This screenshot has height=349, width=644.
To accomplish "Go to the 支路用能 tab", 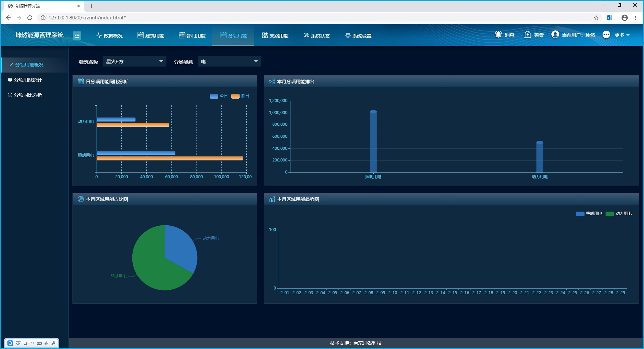I will [275, 35].
